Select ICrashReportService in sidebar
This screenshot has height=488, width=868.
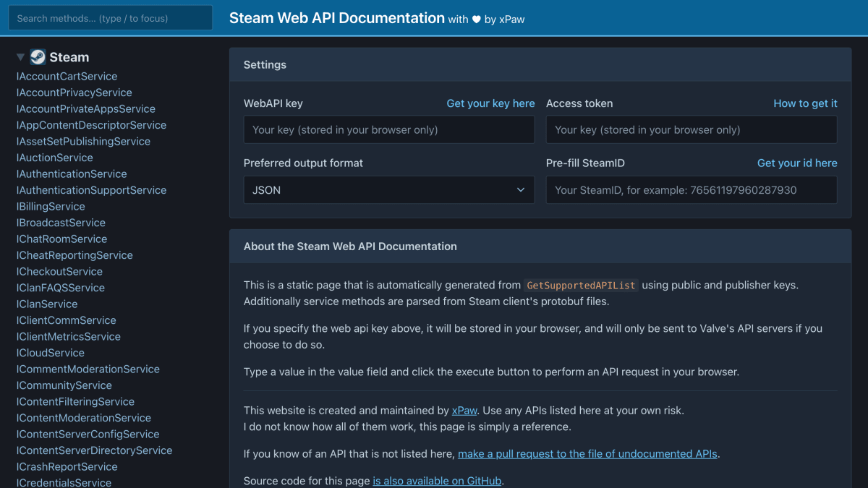(x=67, y=466)
